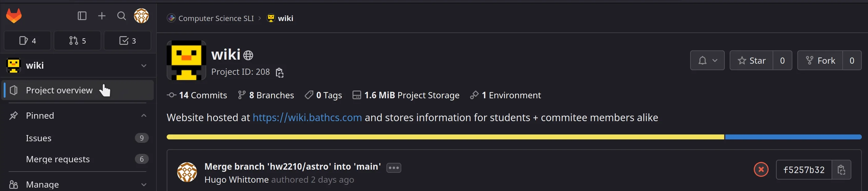This screenshot has height=191, width=868.
Task: View the failed pipeline status icon
Action: point(761,170)
